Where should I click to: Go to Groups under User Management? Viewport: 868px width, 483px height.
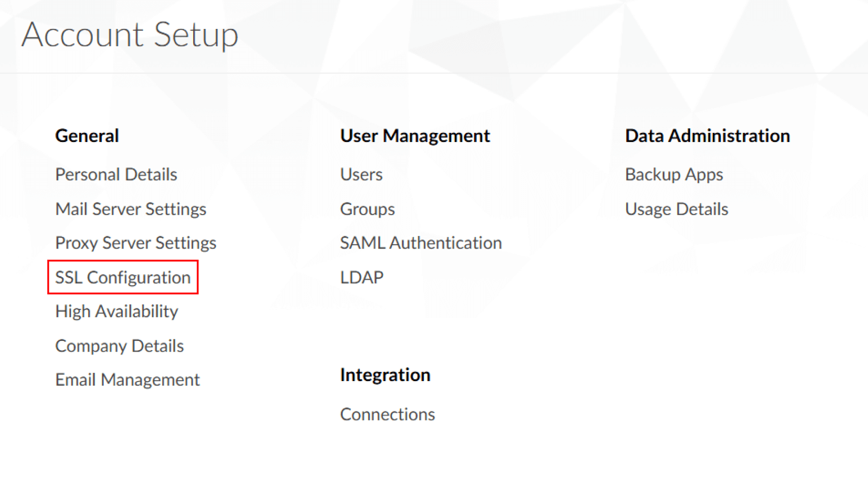pyautogui.click(x=367, y=209)
